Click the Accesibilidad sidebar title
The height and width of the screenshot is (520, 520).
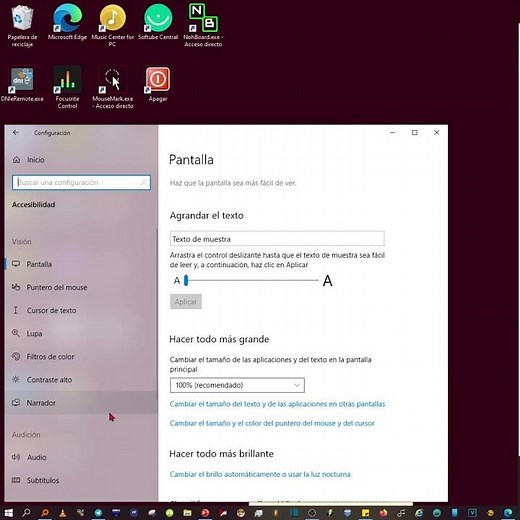(33, 204)
